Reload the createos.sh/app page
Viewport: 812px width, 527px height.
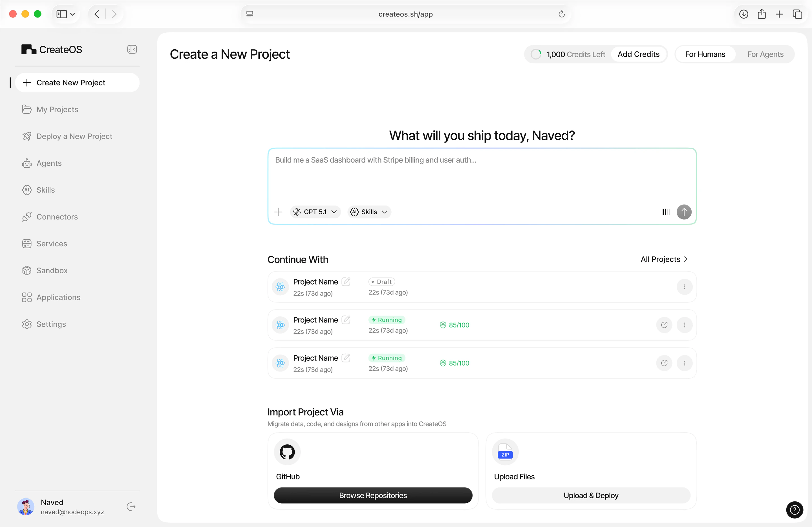(x=561, y=14)
